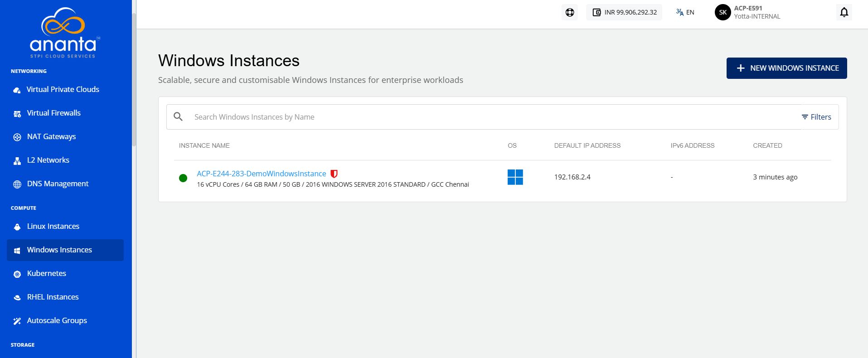The height and width of the screenshot is (358, 868).
Task: Select Windows Instances in sidebar
Action: pos(65,250)
